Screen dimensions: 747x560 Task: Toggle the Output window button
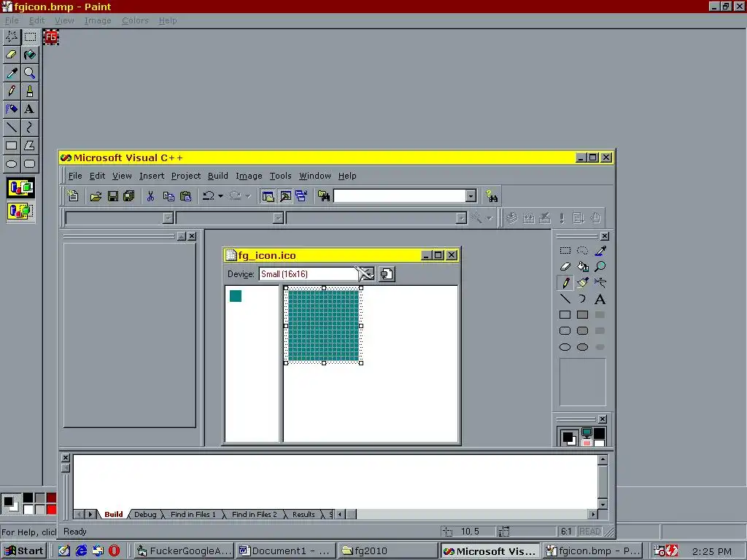click(285, 195)
